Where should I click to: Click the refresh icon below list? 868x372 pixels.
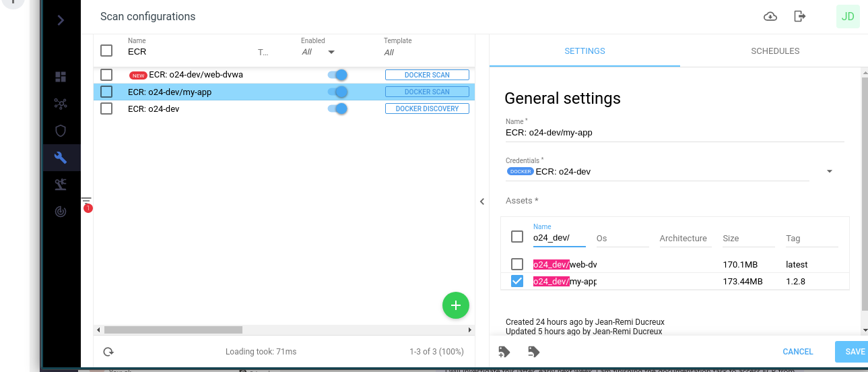[108, 352]
